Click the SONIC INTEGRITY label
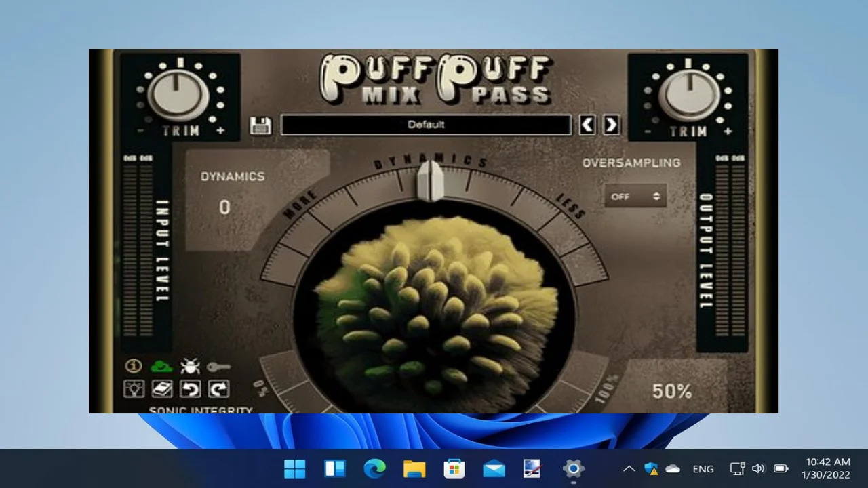 201,409
